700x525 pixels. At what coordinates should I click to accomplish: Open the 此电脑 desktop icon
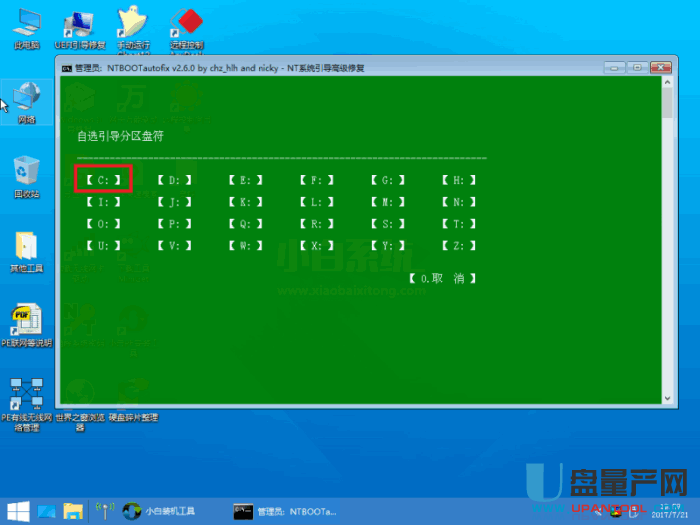(27, 23)
